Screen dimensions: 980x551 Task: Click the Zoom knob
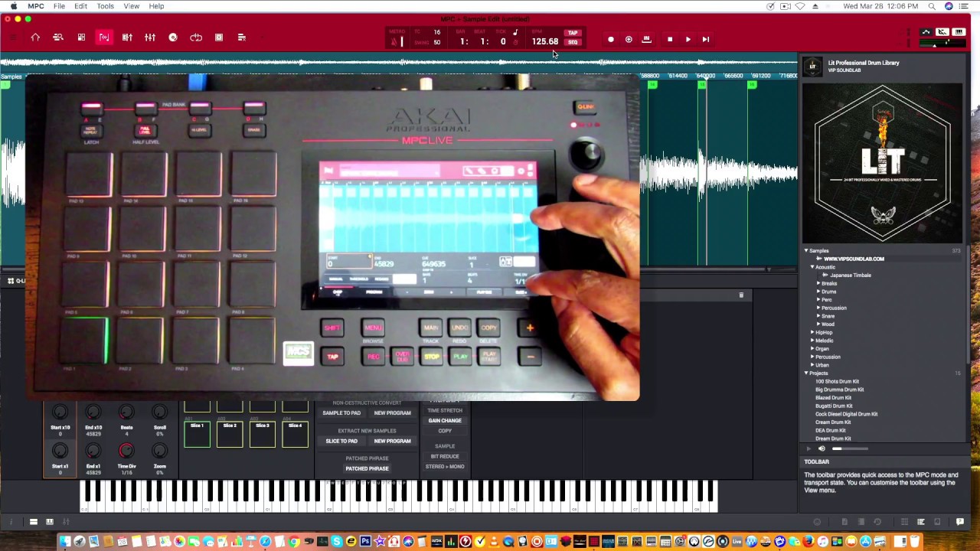[x=160, y=452]
